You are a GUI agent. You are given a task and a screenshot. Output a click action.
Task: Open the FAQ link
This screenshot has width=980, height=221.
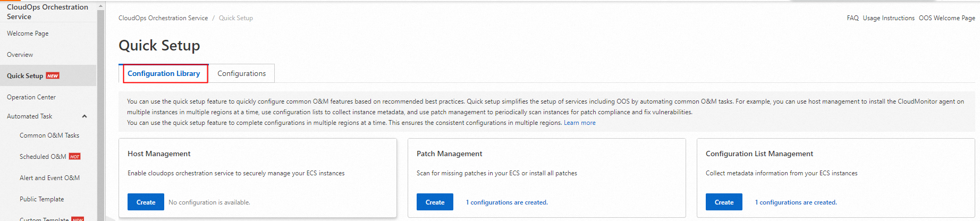[852, 18]
